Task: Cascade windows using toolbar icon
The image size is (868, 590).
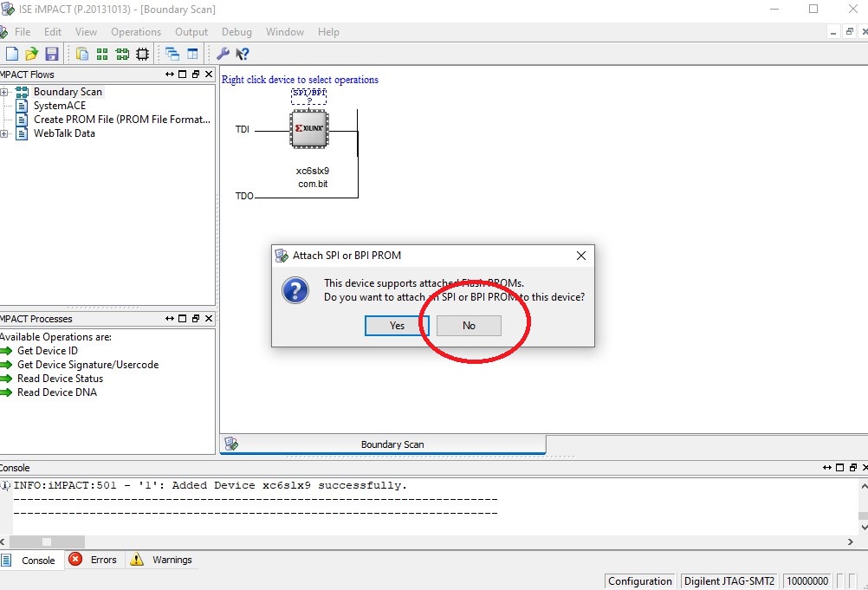Action: click(172, 54)
